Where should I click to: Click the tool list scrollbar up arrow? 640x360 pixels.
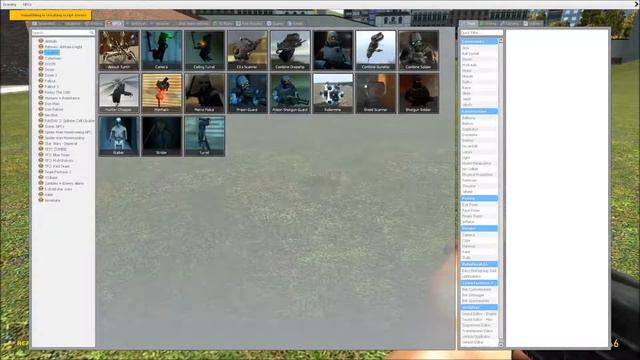pos(501,40)
